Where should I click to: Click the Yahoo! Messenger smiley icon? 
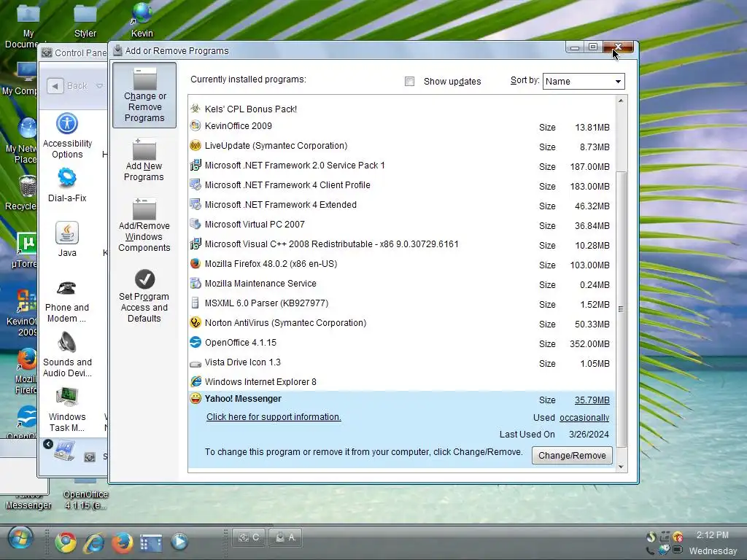click(196, 399)
